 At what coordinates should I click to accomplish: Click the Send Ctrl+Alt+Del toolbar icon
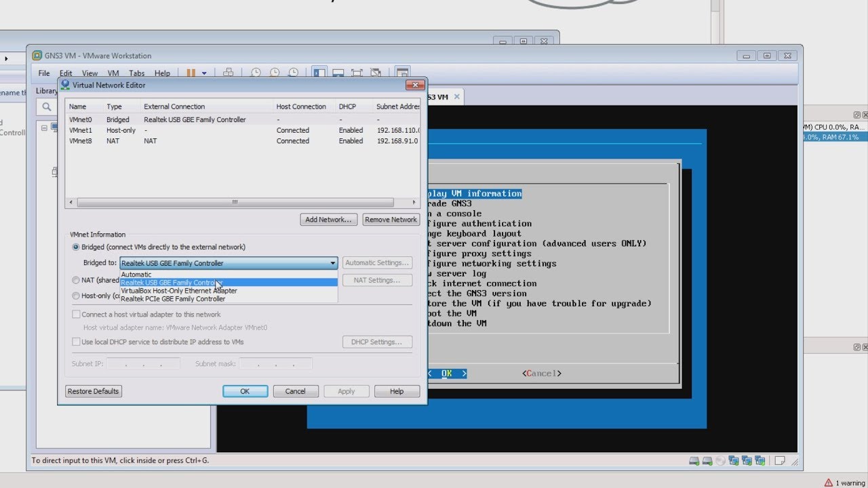click(229, 73)
